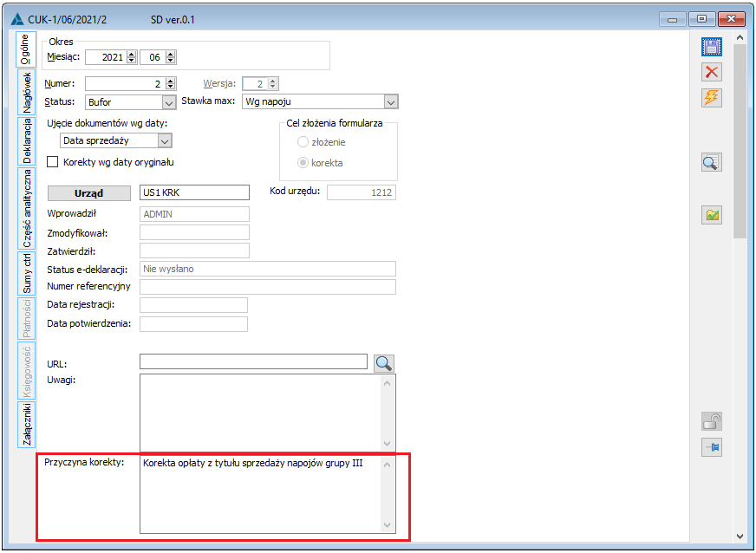Maximize the CUK-1/06/2021/2 window
Viewport: 756px width, 553px height.
[x=702, y=19]
